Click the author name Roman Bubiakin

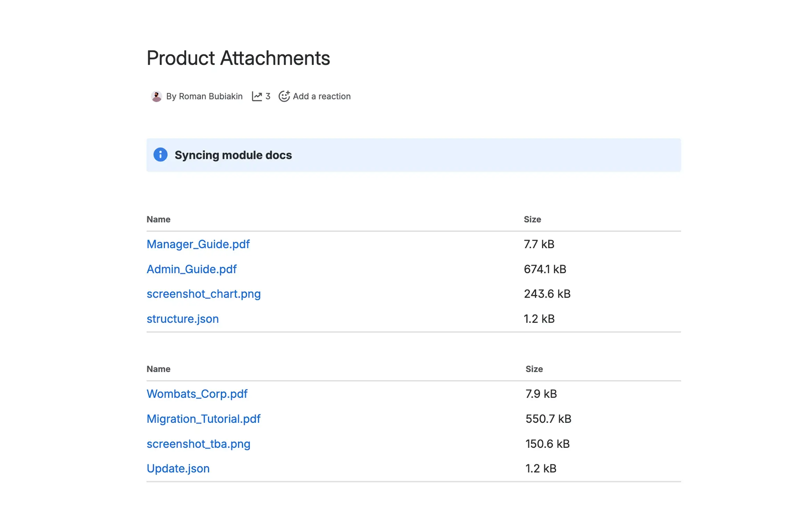click(211, 96)
